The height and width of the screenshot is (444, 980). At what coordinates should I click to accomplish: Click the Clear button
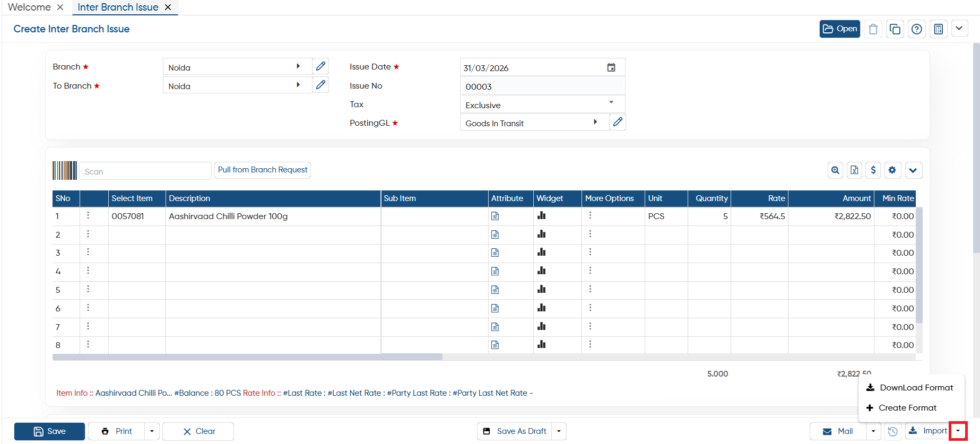point(198,431)
